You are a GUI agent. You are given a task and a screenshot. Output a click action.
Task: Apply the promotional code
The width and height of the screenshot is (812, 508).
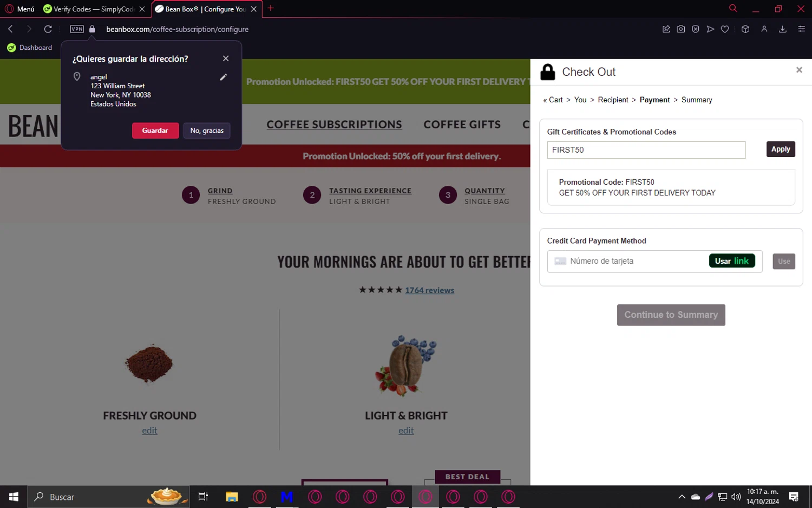[x=781, y=149]
